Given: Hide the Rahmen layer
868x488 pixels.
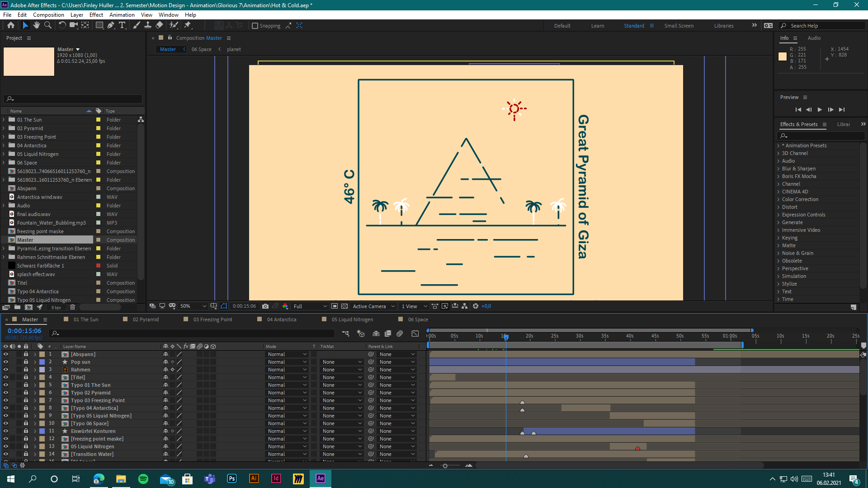Looking at the screenshot, I should point(5,370).
